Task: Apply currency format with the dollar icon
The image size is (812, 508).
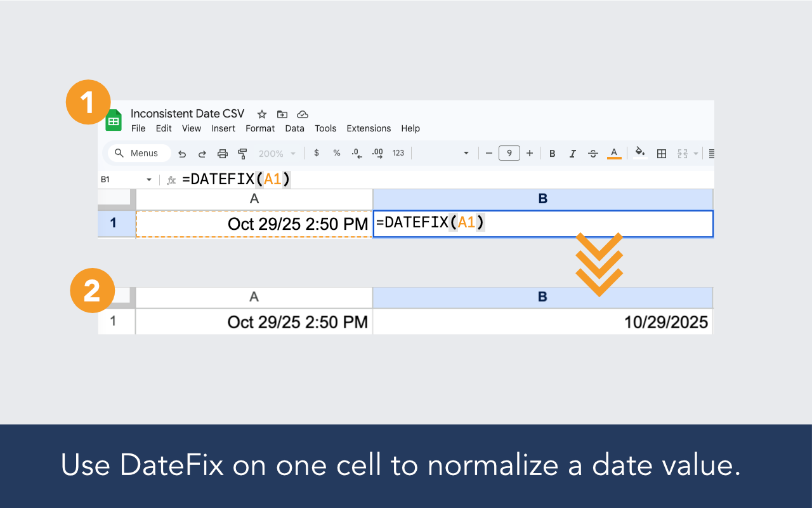Action: coord(317,153)
